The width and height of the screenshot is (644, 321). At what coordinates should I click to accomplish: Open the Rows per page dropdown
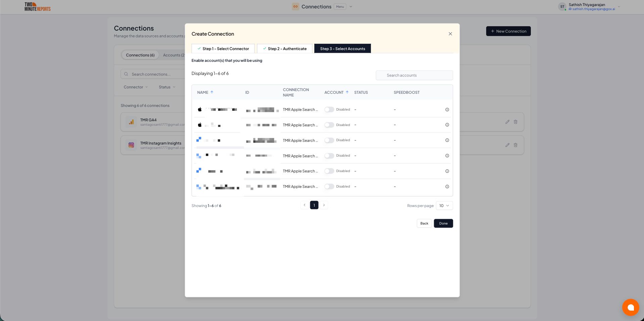click(444, 206)
